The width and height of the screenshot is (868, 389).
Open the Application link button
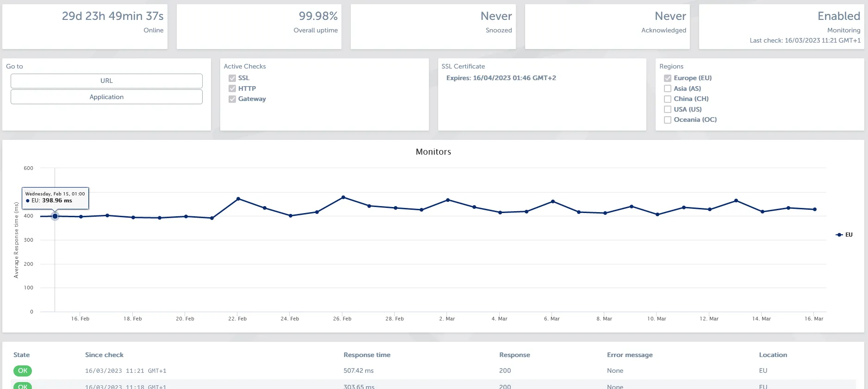point(106,97)
